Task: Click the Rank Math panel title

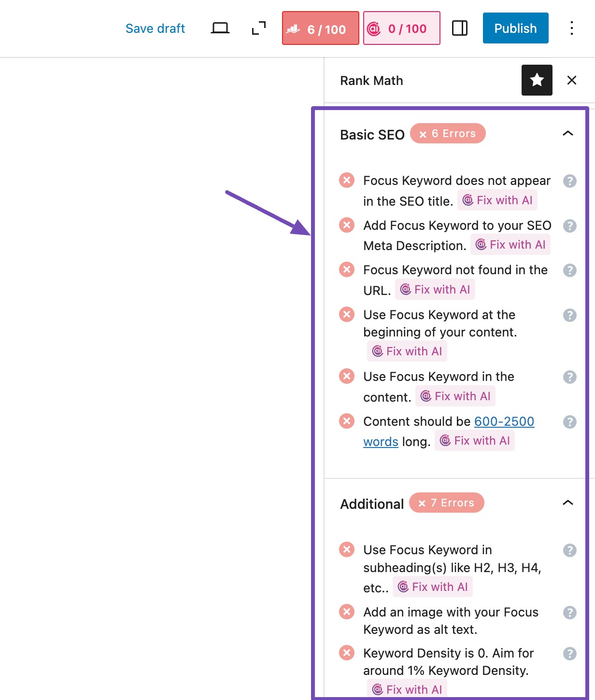Action: click(x=372, y=80)
